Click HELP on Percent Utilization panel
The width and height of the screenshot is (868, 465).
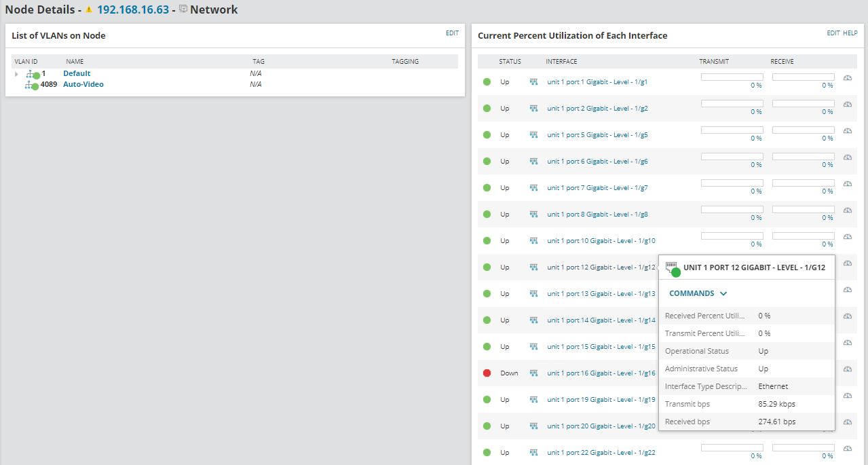(x=850, y=33)
